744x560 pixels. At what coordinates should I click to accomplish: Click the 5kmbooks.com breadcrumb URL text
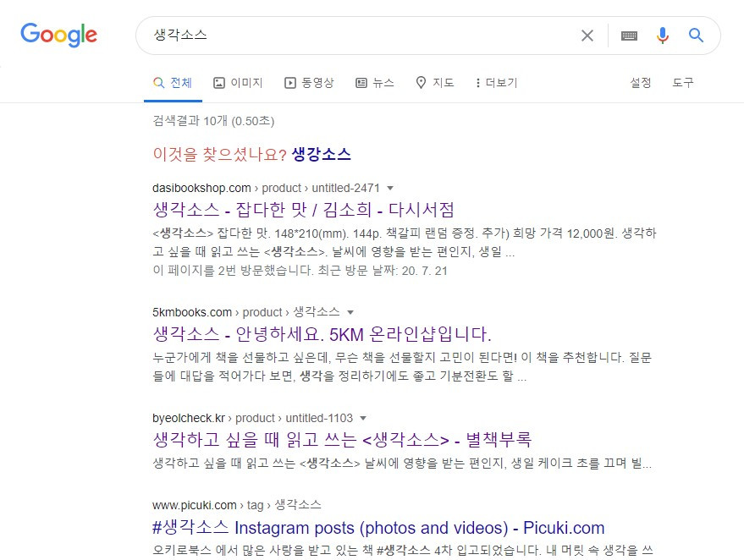245,312
